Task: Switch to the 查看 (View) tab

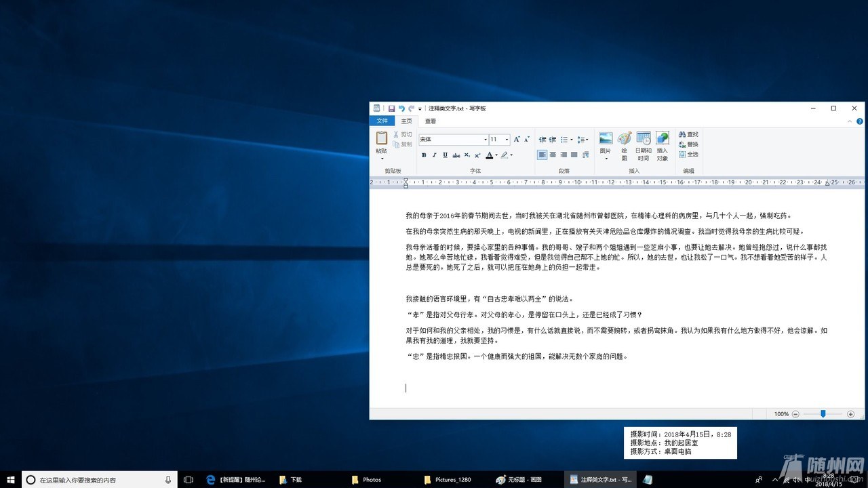Action: coord(431,121)
